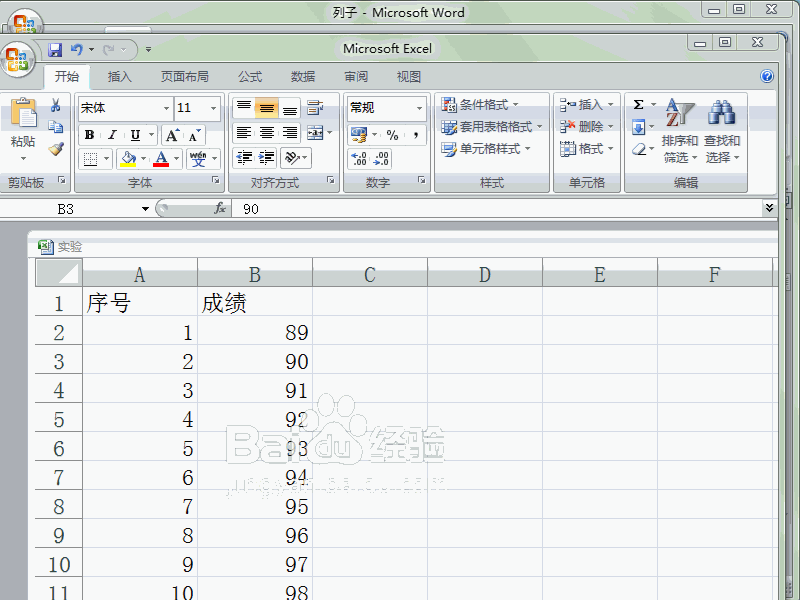Apply the yellow fill color
Image resolution: width=800 pixels, height=600 pixels.
click(x=128, y=159)
